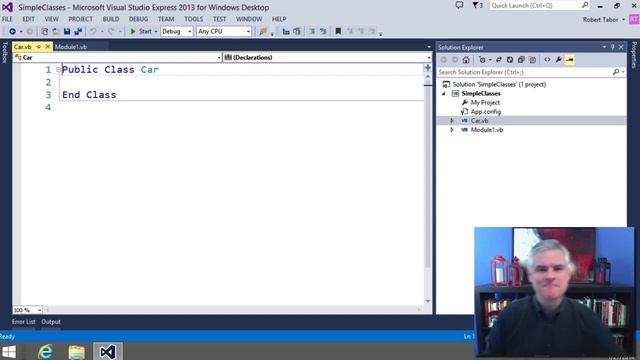640x360 pixels.
Task: Open the DEBUG menu
Action: (138, 19)
